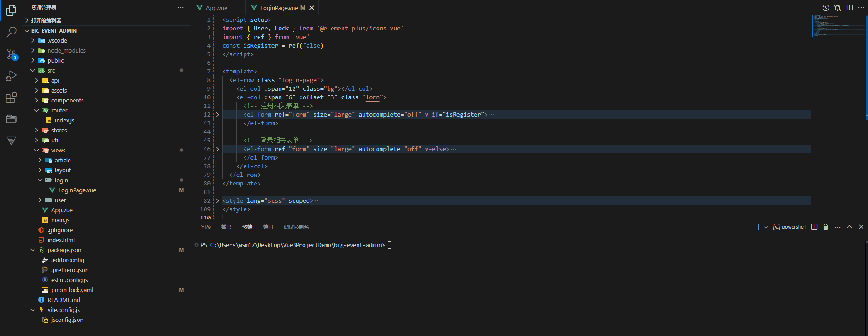Close the LoginPage.vue editor tab
868x336 pixels.
click(x=312, y=8)
